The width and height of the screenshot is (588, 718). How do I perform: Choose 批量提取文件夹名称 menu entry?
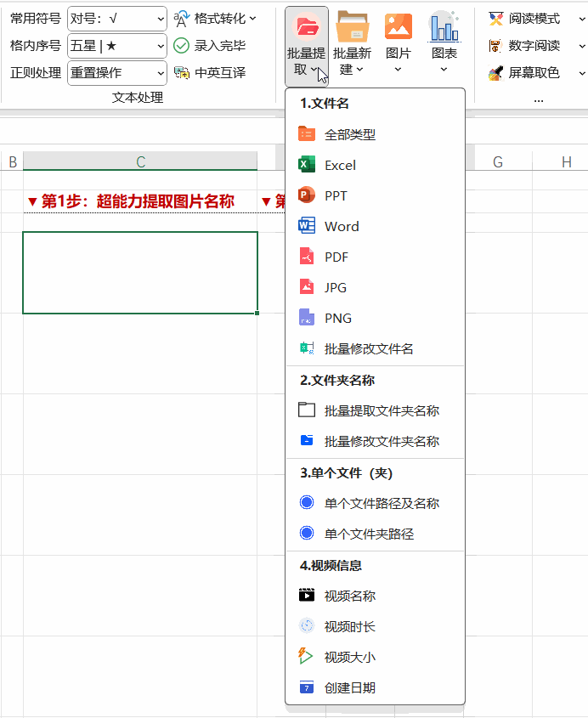pos(375,410)
